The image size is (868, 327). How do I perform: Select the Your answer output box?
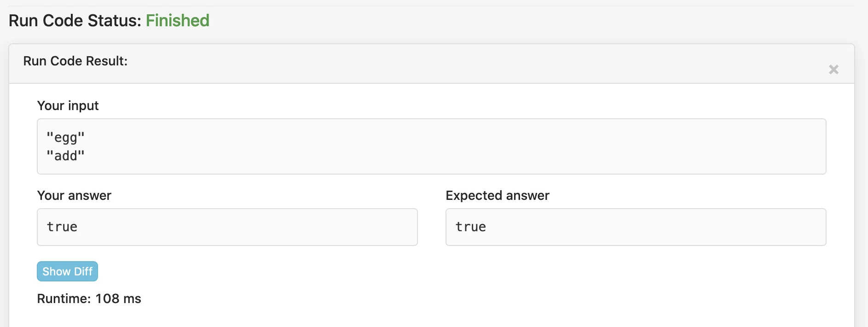pos(227,227)
